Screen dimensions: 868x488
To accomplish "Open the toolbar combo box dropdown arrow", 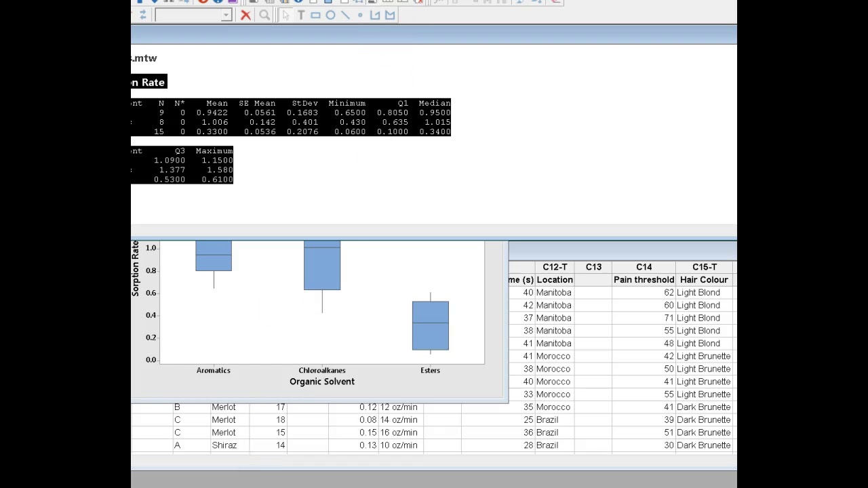I will click(226, 15).
